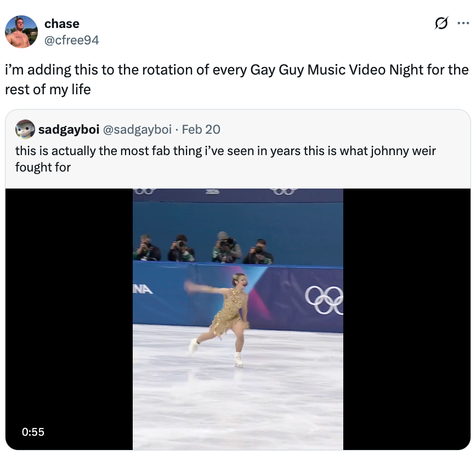This screenshot has width=476, height=456.
Task: Click the quoted tweet text
Action: 226,159
